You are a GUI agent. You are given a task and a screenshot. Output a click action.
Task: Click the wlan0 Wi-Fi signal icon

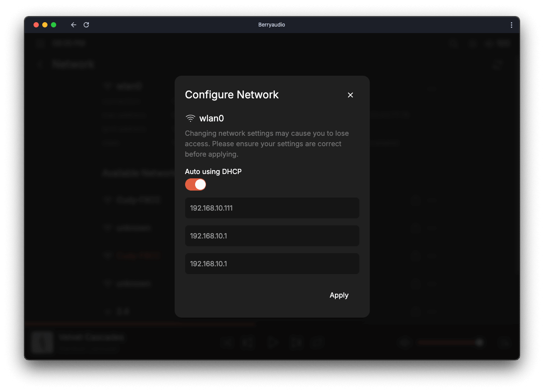pyautogui.click(x=190, y=118)
